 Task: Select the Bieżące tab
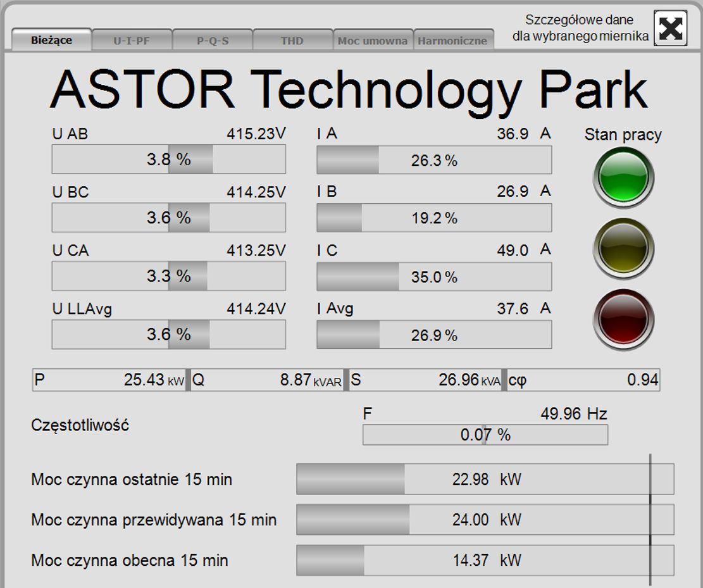[52, 40]
